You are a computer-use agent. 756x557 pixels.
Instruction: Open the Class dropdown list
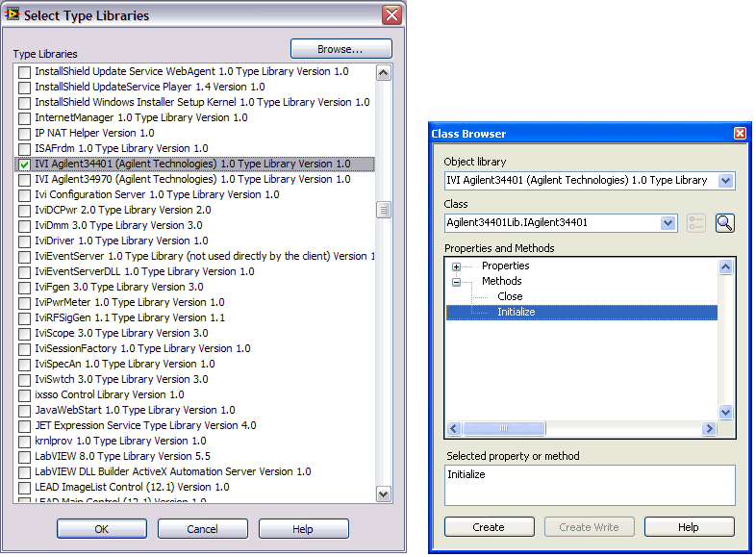coord(668,223)
